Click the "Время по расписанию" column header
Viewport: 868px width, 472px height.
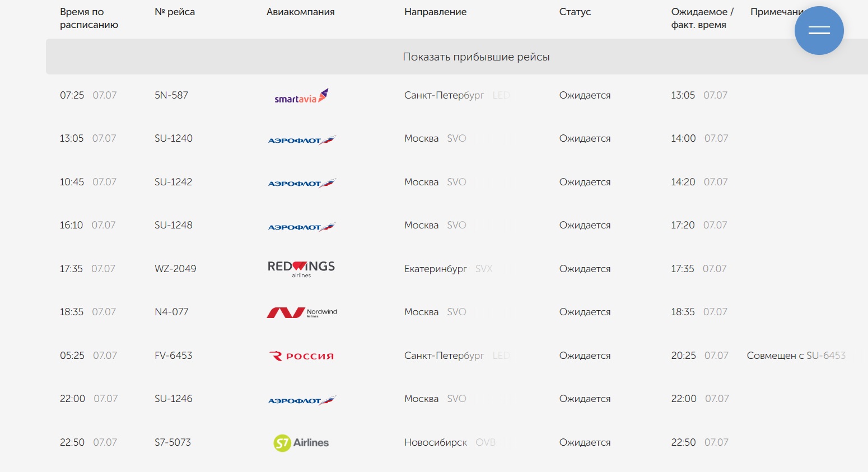pyautogui.click(x=89, y=18)
